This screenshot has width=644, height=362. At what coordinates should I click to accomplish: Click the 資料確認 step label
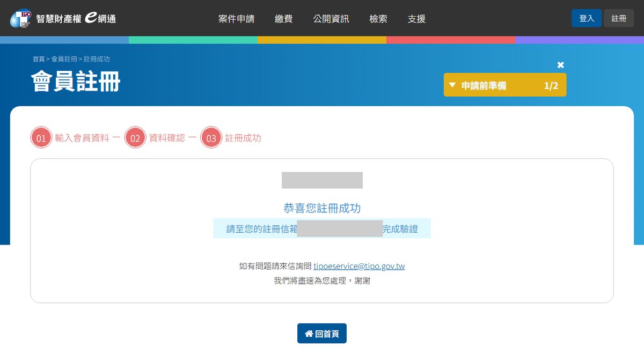[x=167, y=138]
